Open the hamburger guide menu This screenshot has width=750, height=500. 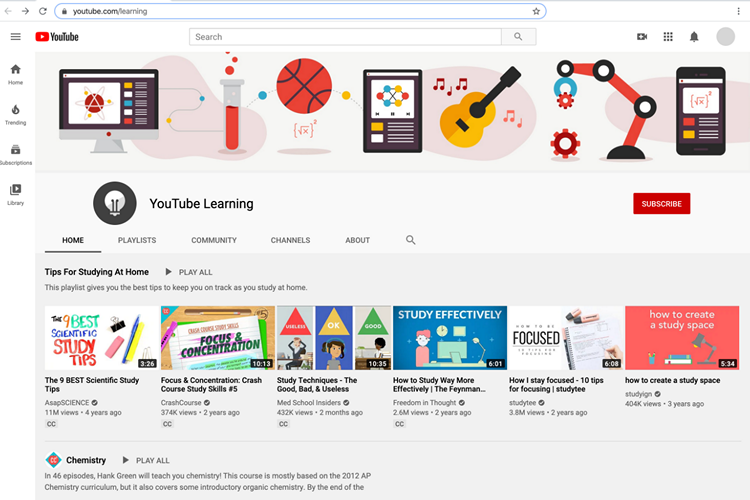tap(15, 37)
